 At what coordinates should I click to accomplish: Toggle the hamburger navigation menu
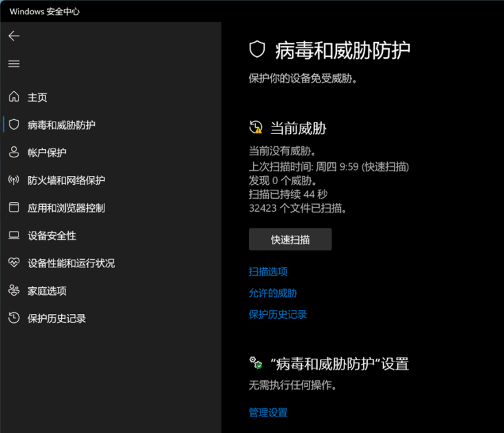tap(14, 64)
